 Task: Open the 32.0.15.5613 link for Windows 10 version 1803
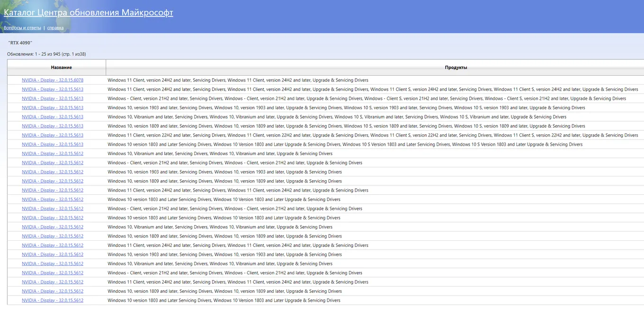pos(53,145)
